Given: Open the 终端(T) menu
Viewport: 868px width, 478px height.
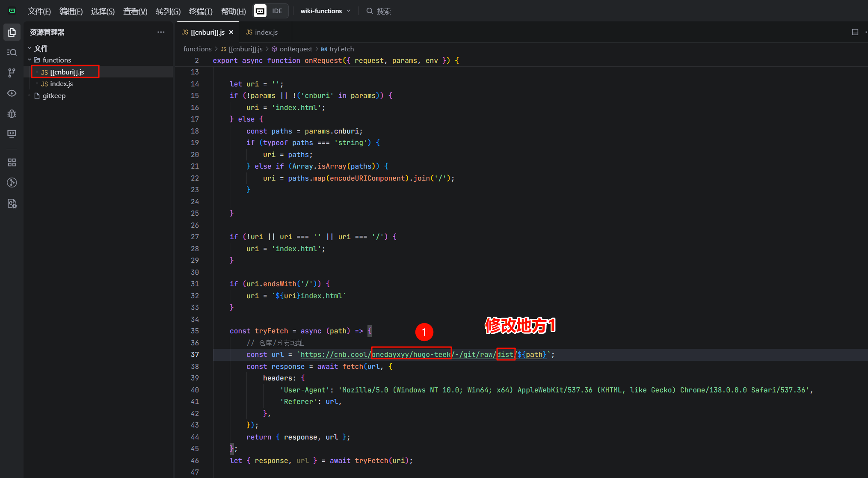Looking at the screenshot, I should coord(201,11).
